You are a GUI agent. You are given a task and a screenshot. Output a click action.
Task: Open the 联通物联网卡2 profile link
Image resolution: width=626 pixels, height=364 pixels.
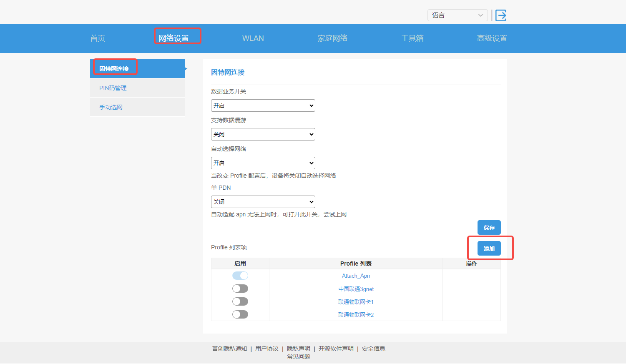click(x=356, y=315)
